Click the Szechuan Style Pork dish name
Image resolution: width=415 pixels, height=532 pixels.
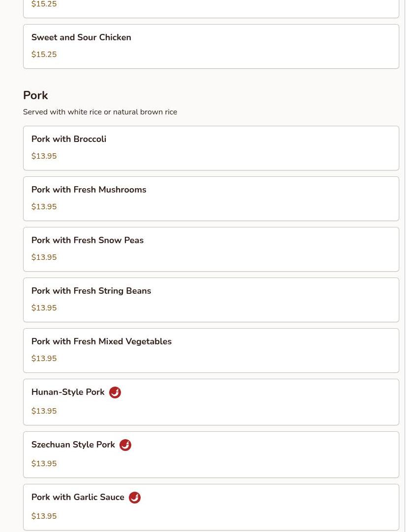pyautogui.click(x=73, y=445)
